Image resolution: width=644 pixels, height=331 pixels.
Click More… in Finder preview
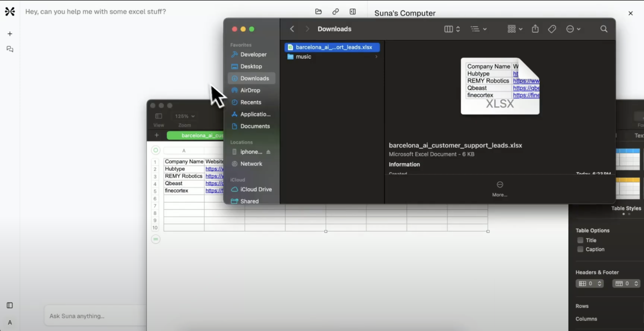point(499,189)
